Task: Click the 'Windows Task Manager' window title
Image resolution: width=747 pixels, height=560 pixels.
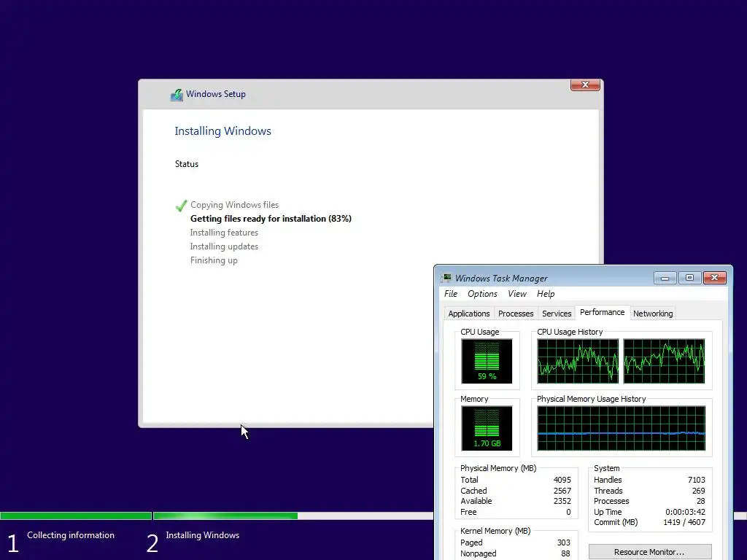Action: click(x=501, y=278)
